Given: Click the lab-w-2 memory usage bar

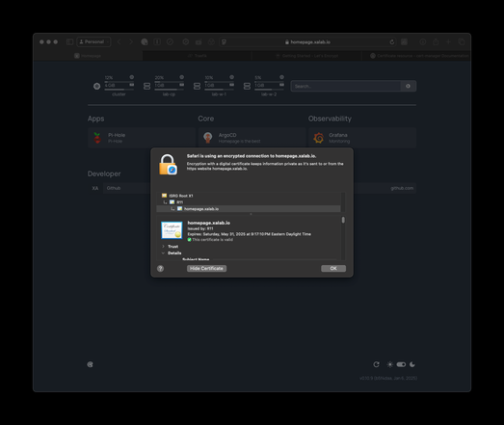Looking at the screenshot, I should (270, 90).
